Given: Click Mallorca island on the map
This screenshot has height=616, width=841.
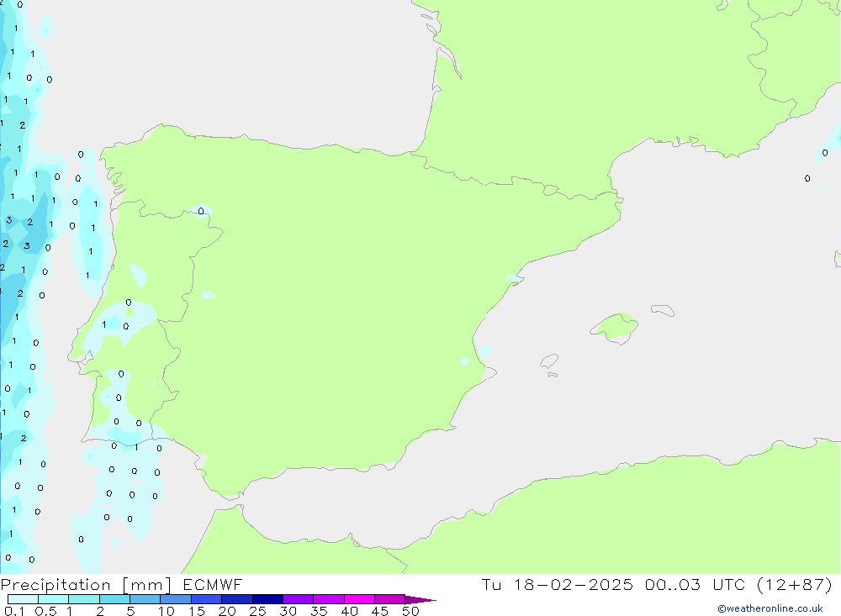Looking at the screenshot, I should click(x=615, y=327).
